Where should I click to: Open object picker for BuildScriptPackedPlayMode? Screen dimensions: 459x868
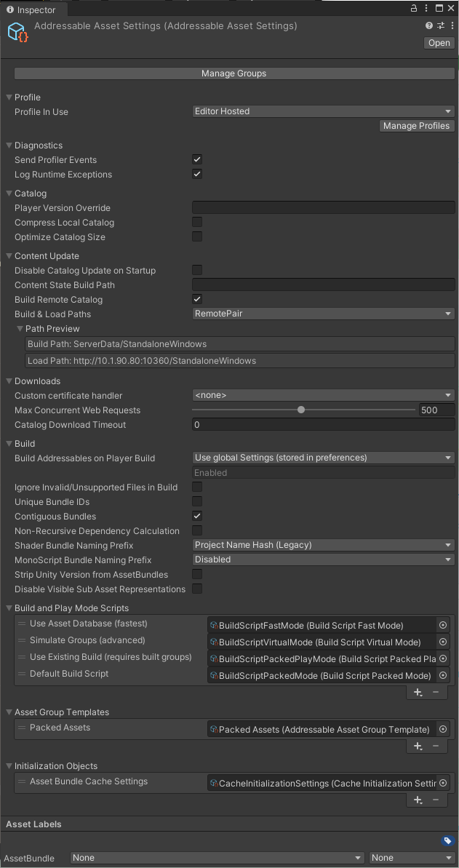click(442, 658)
